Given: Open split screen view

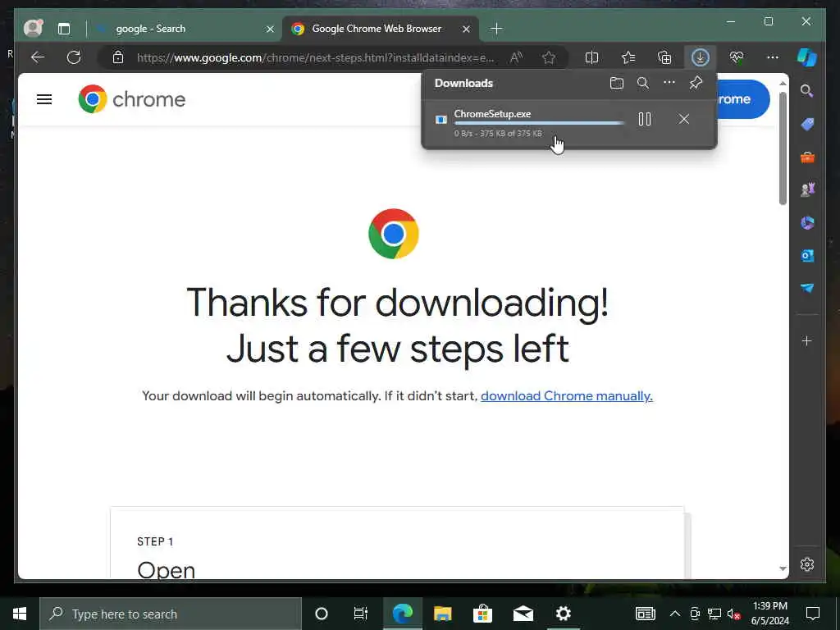Looking at the screenshot, I should point(591,57).
